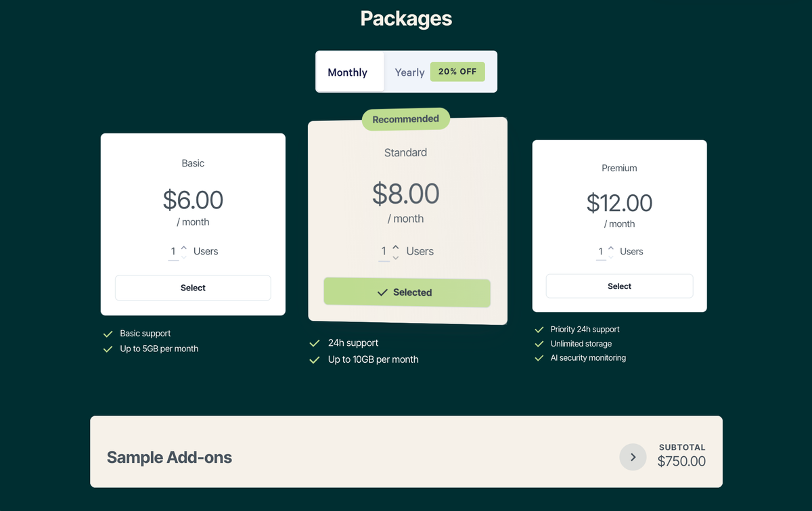Viewport: 812px width, 511px height.
Task: Decrease Basic plan users with down arrow
Action: (x=184, y=257)
